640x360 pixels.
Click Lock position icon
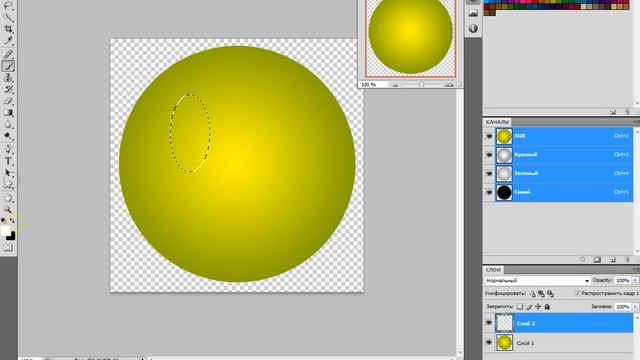coord(538,307)
